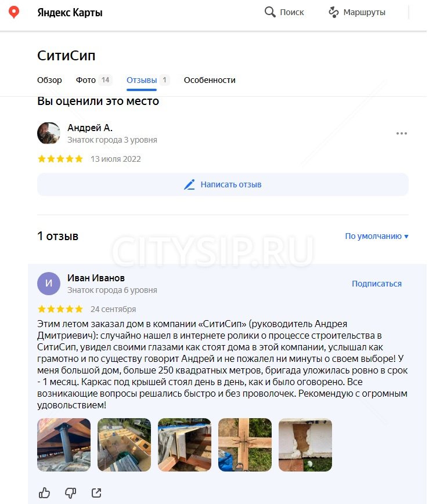Share the review via share icon

click(x=96, y=493)
